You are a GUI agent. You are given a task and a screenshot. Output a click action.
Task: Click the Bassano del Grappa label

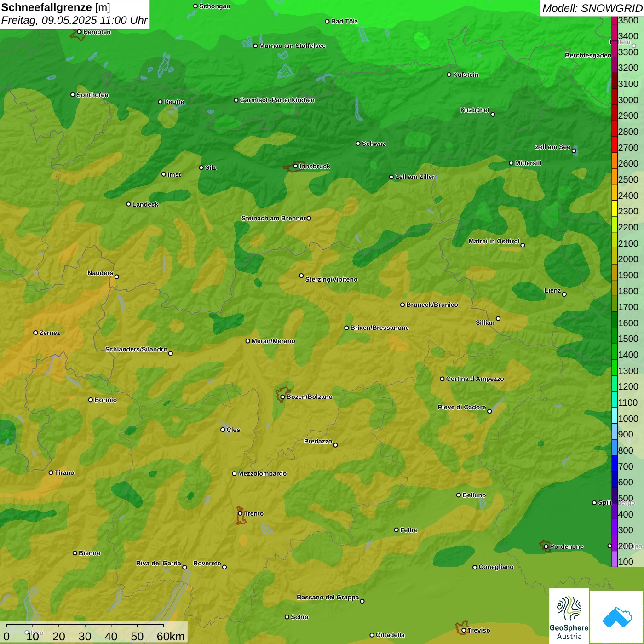[328, 597]
